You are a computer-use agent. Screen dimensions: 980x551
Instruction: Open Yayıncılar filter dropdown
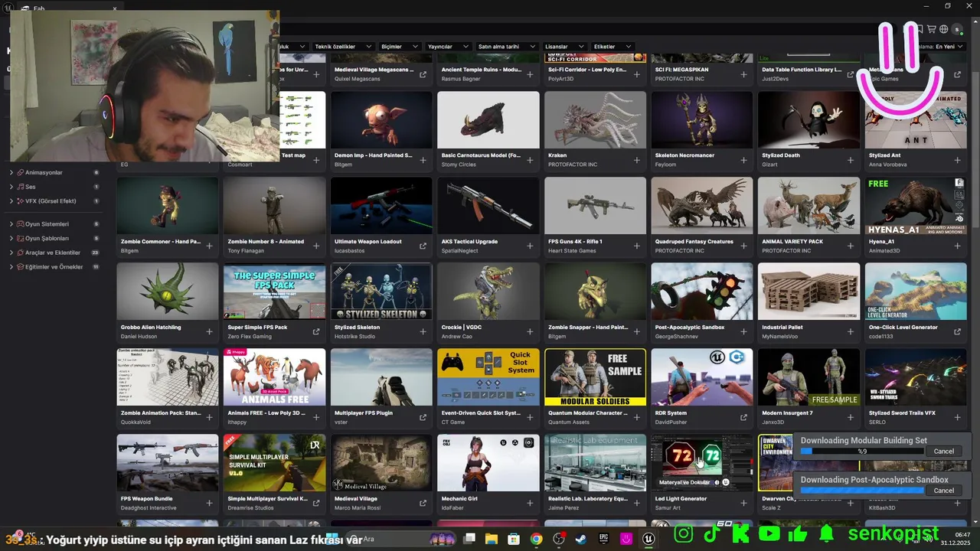tap(449, 47)
